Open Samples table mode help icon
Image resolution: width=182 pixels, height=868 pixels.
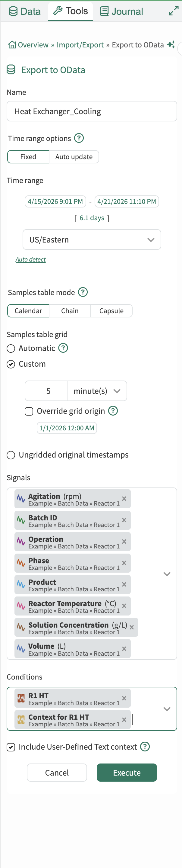pos(83,292)
